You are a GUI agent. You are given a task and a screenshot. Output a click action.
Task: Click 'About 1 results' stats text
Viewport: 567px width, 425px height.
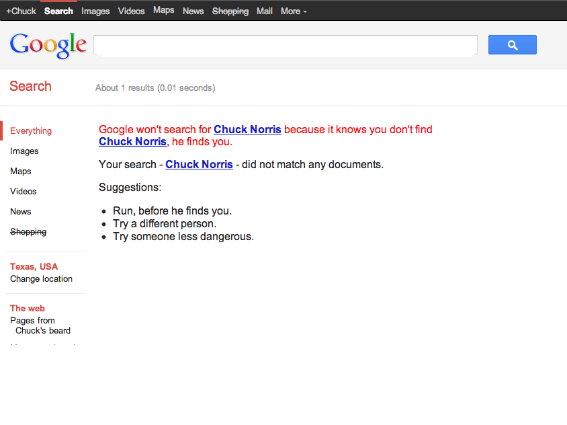click(x=155, y=88)
